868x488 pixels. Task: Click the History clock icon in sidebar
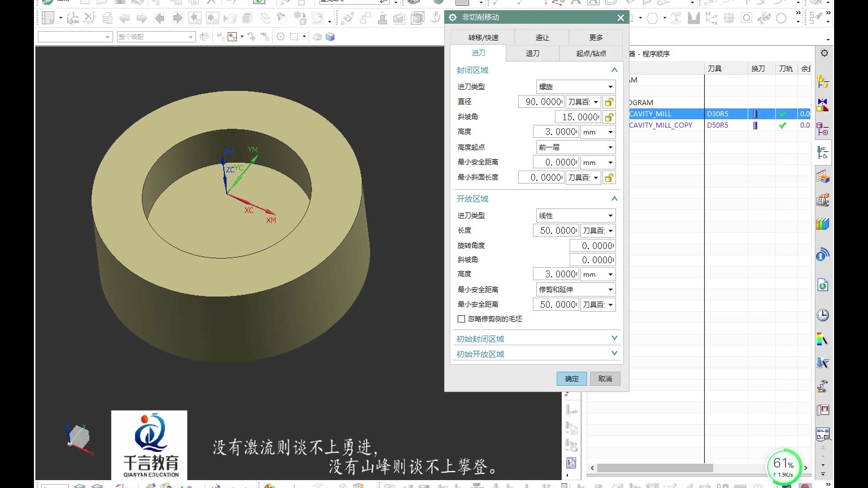[823, 315]
